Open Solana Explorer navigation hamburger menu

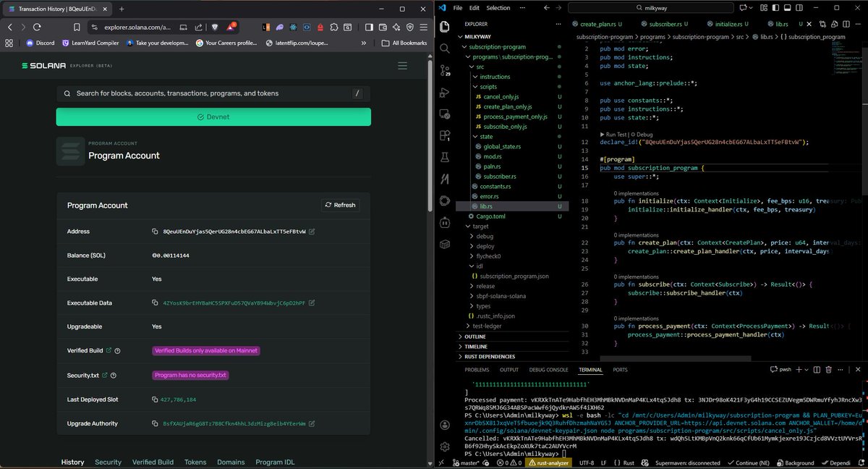(402, 65)
